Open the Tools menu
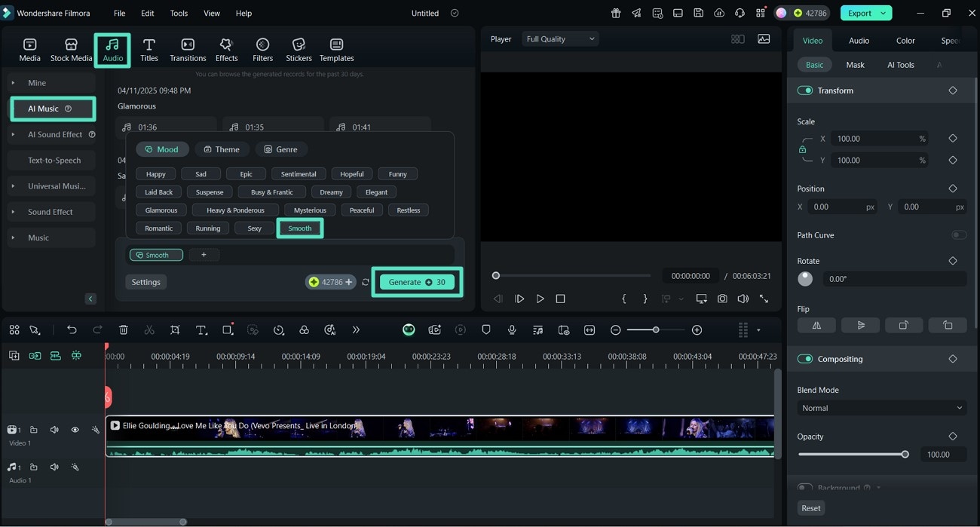 tap(179, 13)
